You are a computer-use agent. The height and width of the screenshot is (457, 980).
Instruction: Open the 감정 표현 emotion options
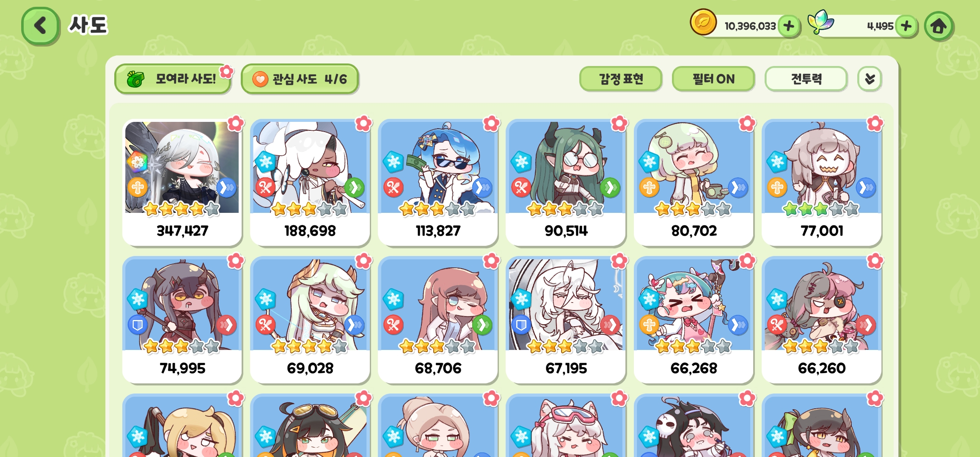[621, 79]
